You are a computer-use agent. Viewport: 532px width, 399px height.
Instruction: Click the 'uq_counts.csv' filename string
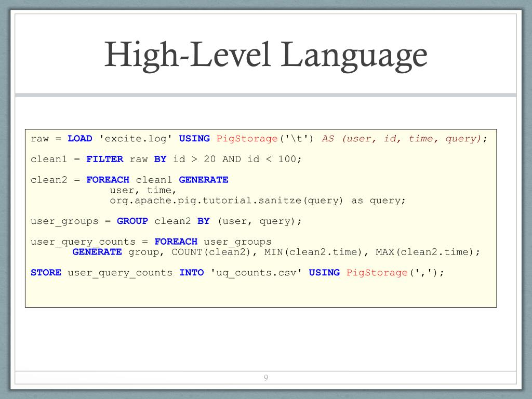[x=256, y=273]
